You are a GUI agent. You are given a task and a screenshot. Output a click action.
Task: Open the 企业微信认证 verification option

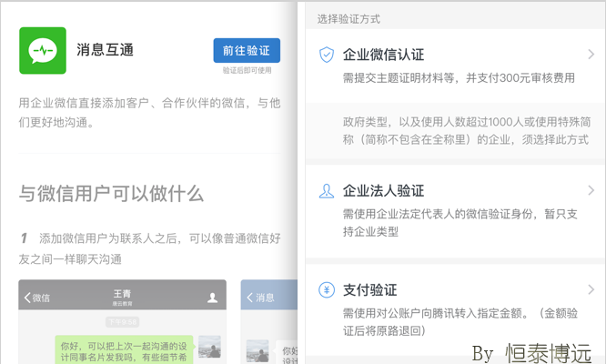pyautogui.click(x=455, y=66)
